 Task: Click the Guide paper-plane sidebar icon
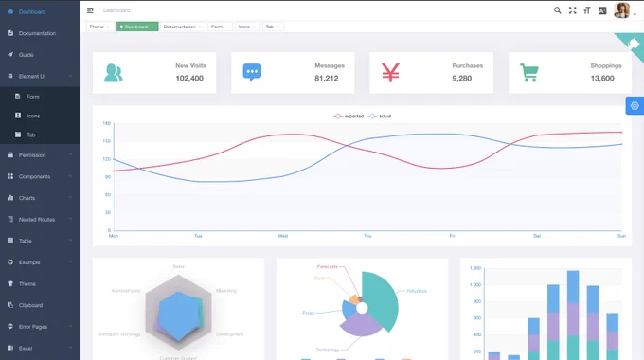click(10, 54)
